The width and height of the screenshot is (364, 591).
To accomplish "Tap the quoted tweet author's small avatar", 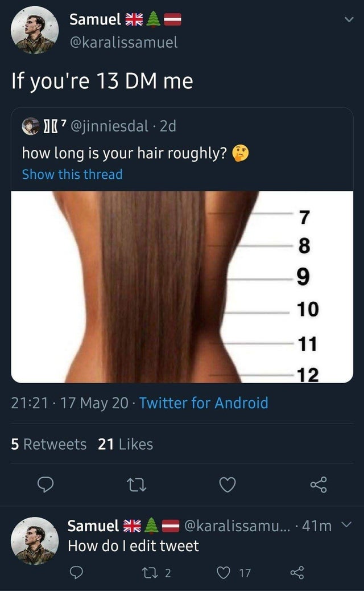I will [x=31, y=126].
